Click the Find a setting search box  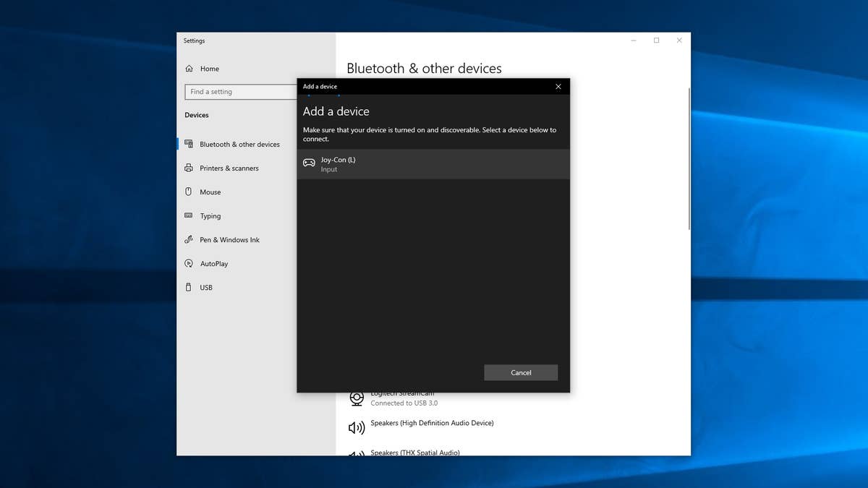coord(241,92)
